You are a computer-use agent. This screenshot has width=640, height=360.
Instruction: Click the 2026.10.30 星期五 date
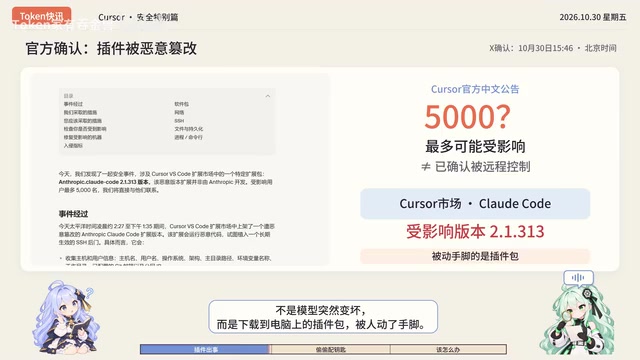tap(593, 17)
